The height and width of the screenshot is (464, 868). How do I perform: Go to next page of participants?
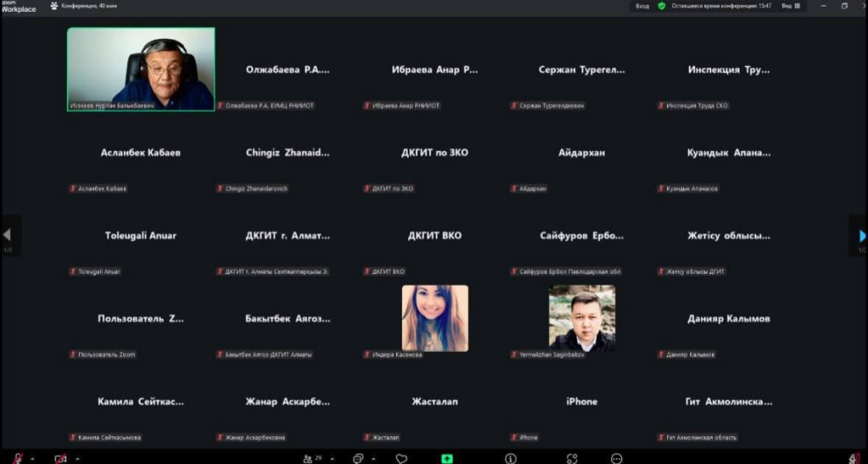coord(861,236)
